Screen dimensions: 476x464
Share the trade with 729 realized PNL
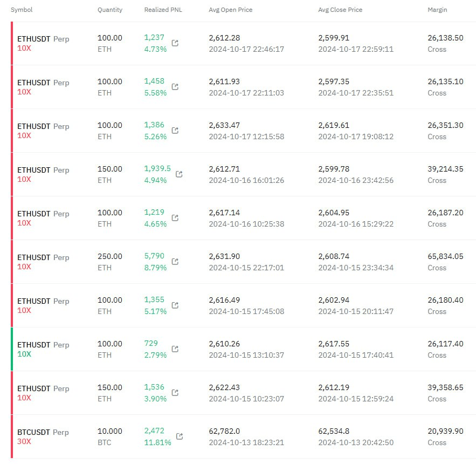pyautogui.click(x=175, y=349)
